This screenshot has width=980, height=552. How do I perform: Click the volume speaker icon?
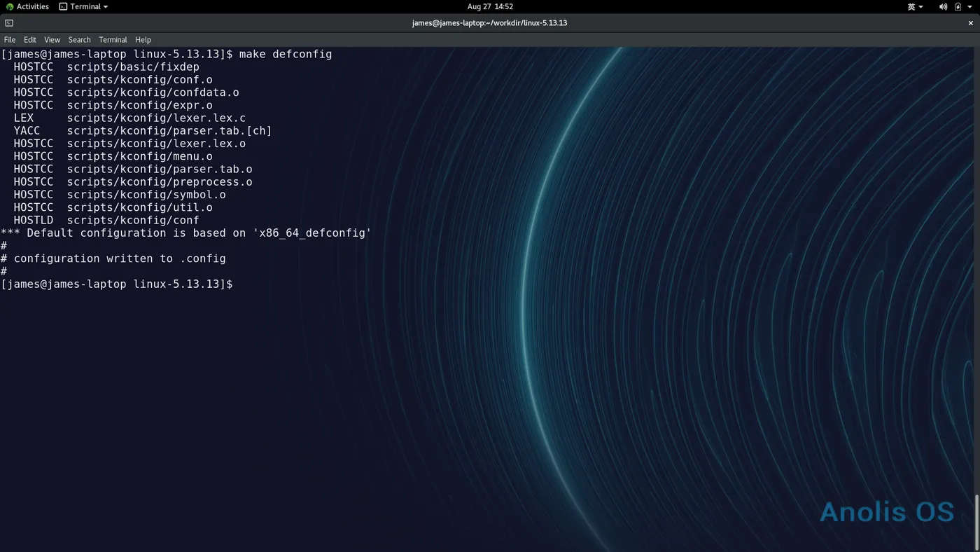click(x=943, y=6)
